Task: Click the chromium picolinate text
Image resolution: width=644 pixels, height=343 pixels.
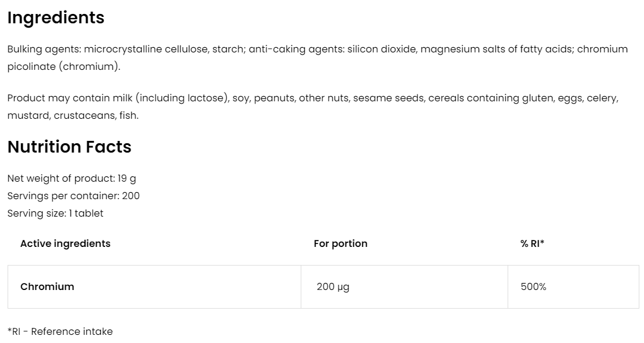Action: coord(64,66)
